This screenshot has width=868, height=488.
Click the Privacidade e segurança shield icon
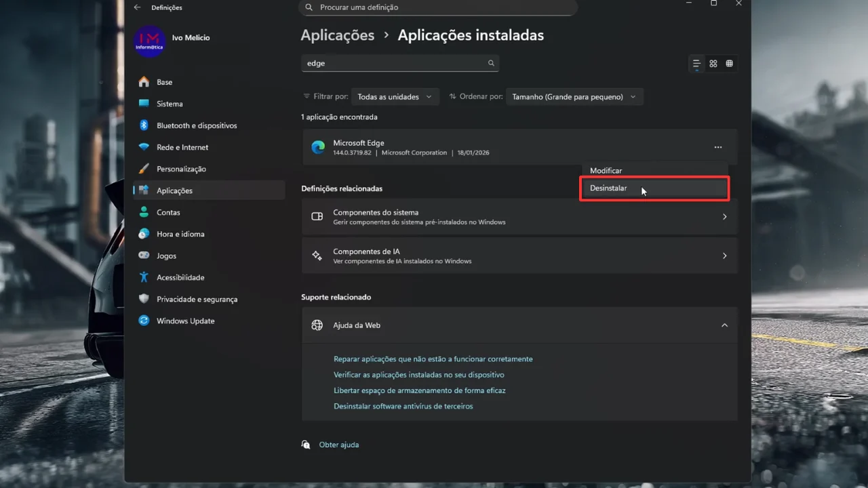(x=144, y=299)
